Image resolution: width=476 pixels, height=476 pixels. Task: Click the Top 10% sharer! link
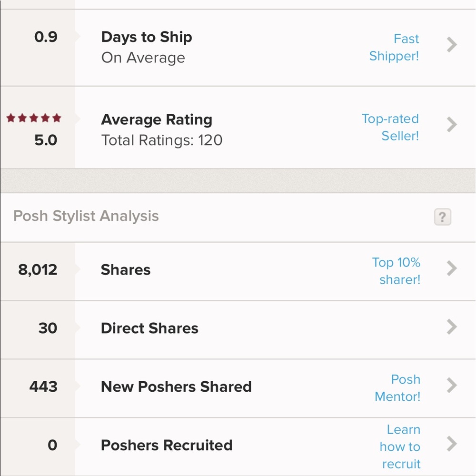coord(396,271)
